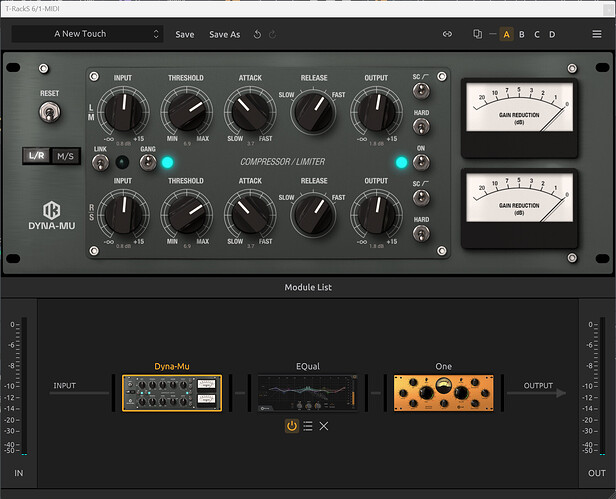Image resolution: width=616 pixels, height=499 pixels.
Task: Click the dark LED next to LINK switch
Action: (x=122, y=162)
